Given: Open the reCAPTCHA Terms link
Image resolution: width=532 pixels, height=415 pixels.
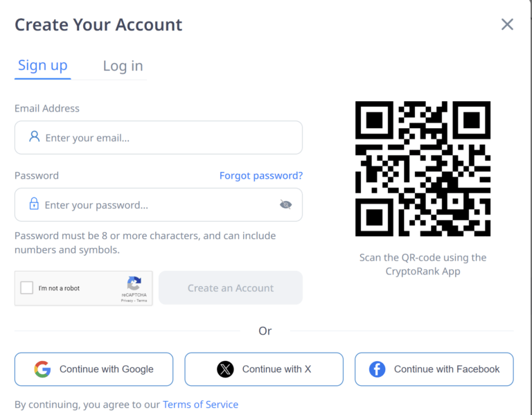Looking at the screenshot, I should 142,301.
